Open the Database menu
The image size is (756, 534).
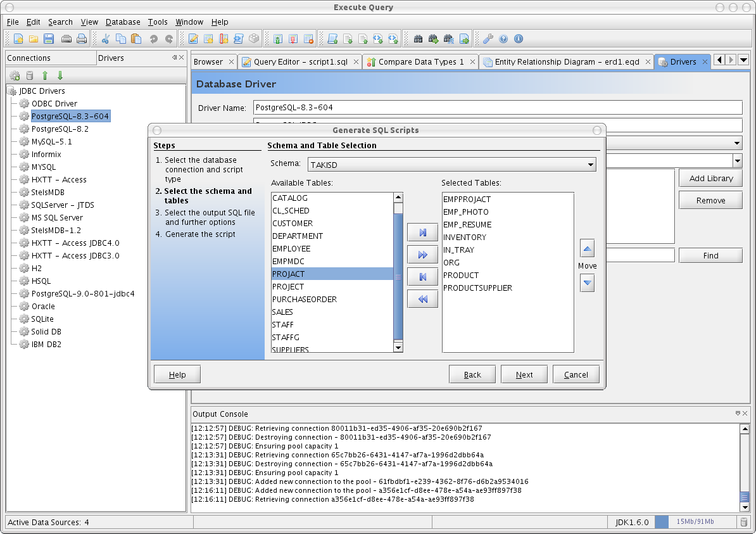click(122, 22)
